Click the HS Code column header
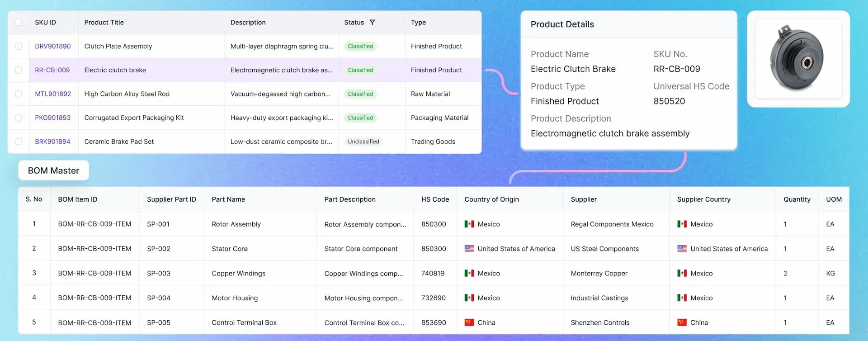The width and height of the screenshot is (868, 341). [x=435, y=199]
